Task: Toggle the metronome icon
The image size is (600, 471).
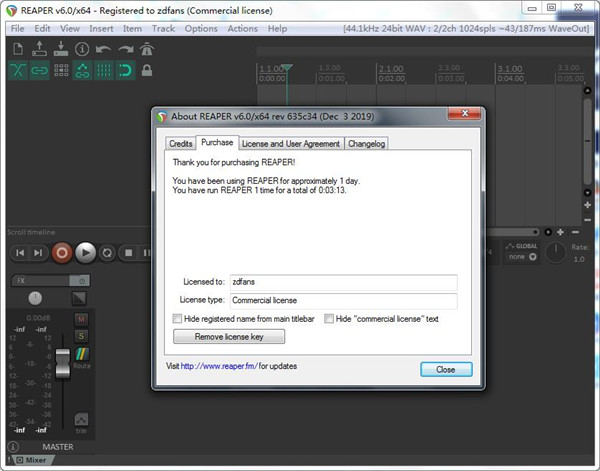Action: (147, 49)
